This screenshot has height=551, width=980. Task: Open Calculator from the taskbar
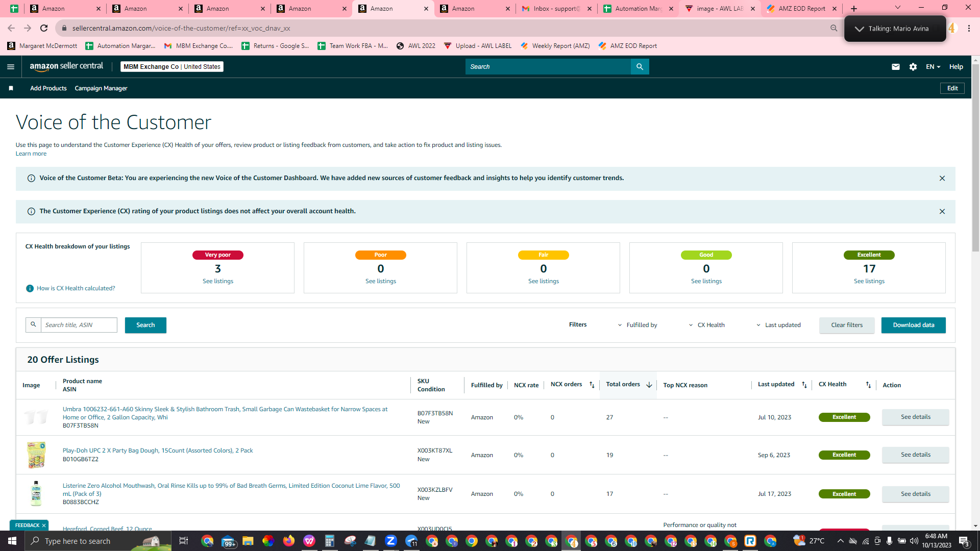click(x=330, y=541)
